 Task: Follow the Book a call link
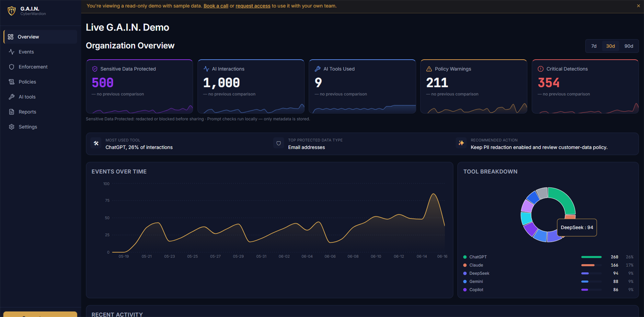pos(216,6)
